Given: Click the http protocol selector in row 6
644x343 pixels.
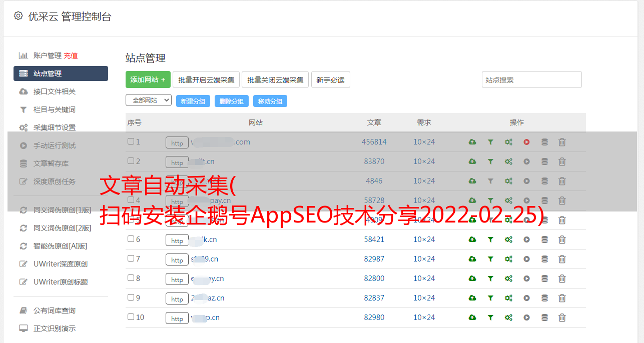Looking at the screenshot, I should tap(177, 240).
